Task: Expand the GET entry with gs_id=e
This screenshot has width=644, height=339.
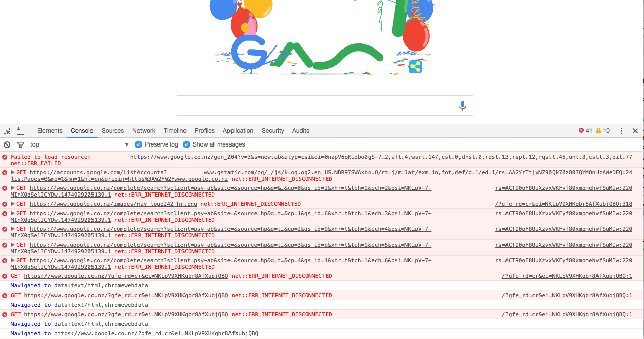Action: (x=13, y=245)
